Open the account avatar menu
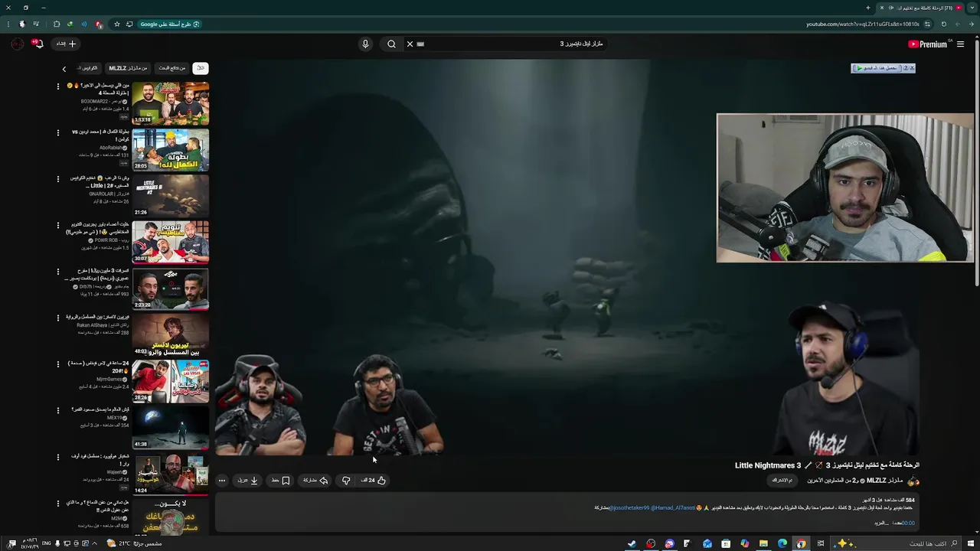Image resolution: width=980 pixels, height=551 pixels. (x=18, y=44)
